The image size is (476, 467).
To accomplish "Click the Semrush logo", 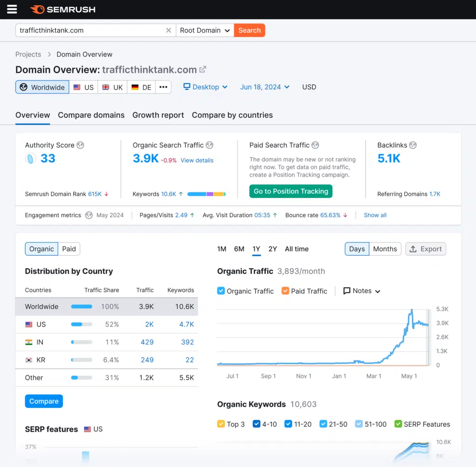I will coord(62,9).
